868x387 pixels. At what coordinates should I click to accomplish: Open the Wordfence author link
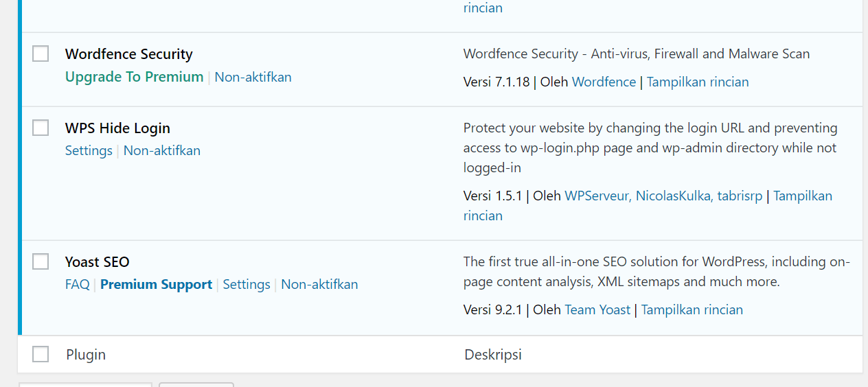pos(604,82)
